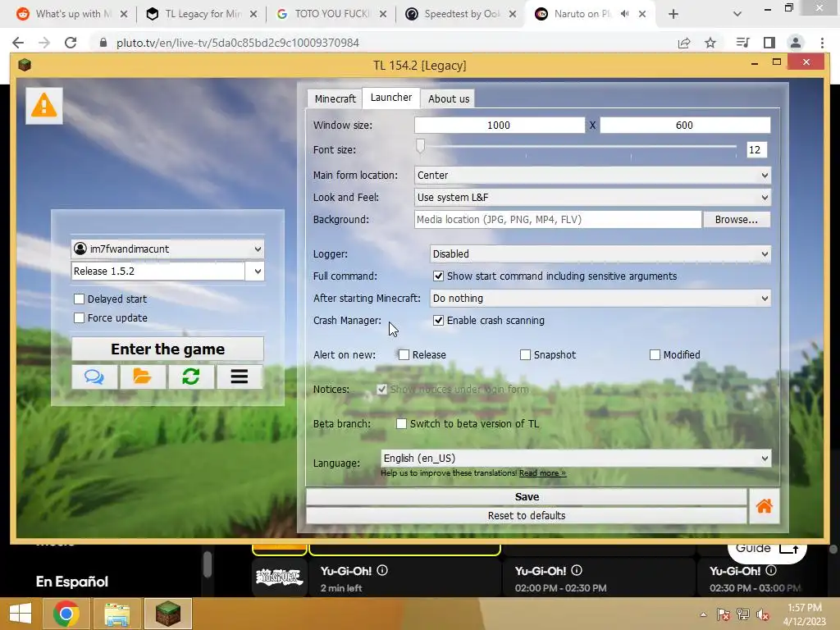Image resolution: width=840 pixels, height=630 pixels.
Task: Toggle Delayed start checkbox
Action: click(x=80, y=299)
